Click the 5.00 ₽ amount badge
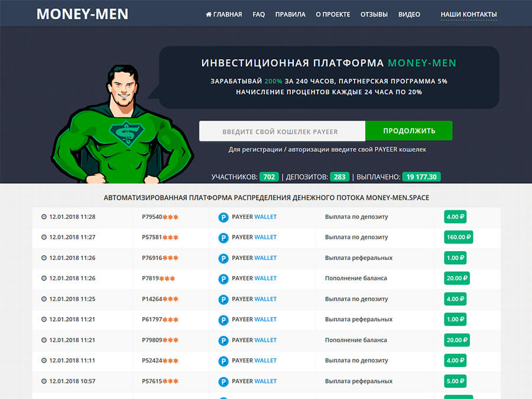The height and width of the screenshot is (399, 532). pos(455,381)
